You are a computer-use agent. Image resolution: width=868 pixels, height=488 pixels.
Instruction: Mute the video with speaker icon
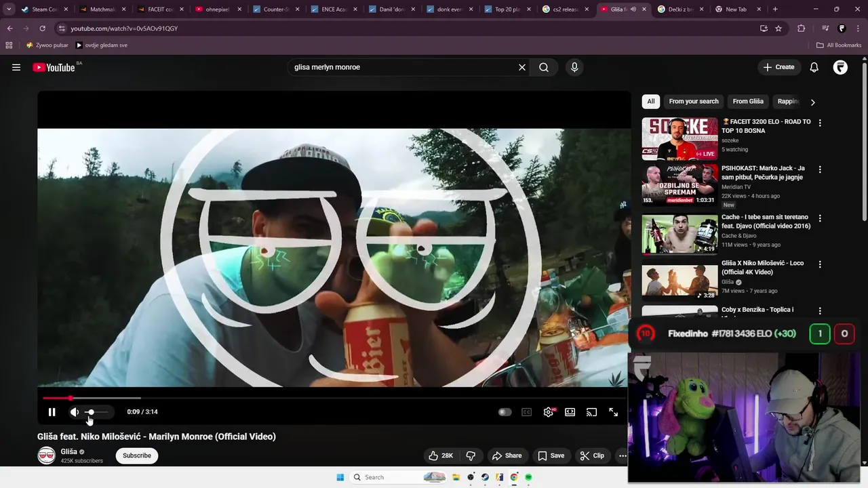coord(75,412)
